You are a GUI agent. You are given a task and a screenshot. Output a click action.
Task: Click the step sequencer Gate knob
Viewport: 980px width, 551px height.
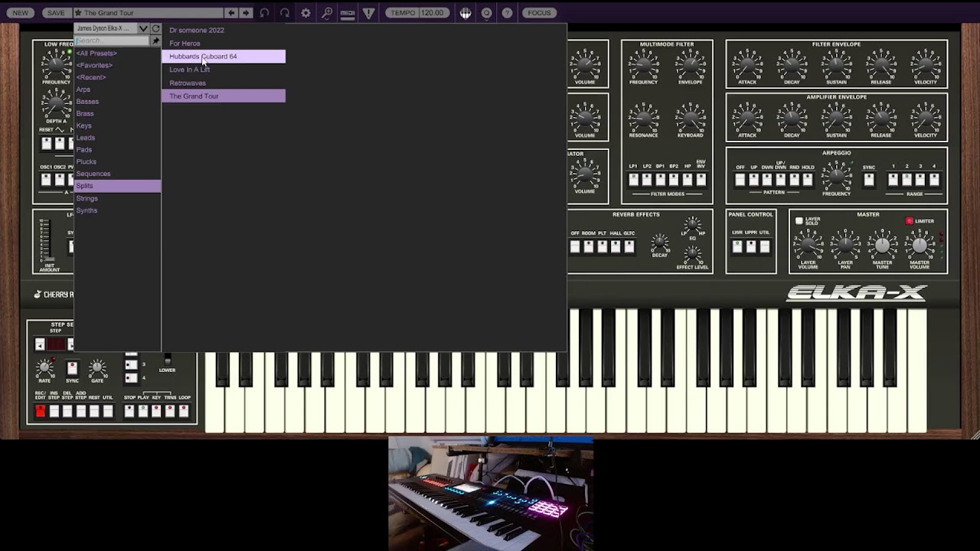point(97,368)
